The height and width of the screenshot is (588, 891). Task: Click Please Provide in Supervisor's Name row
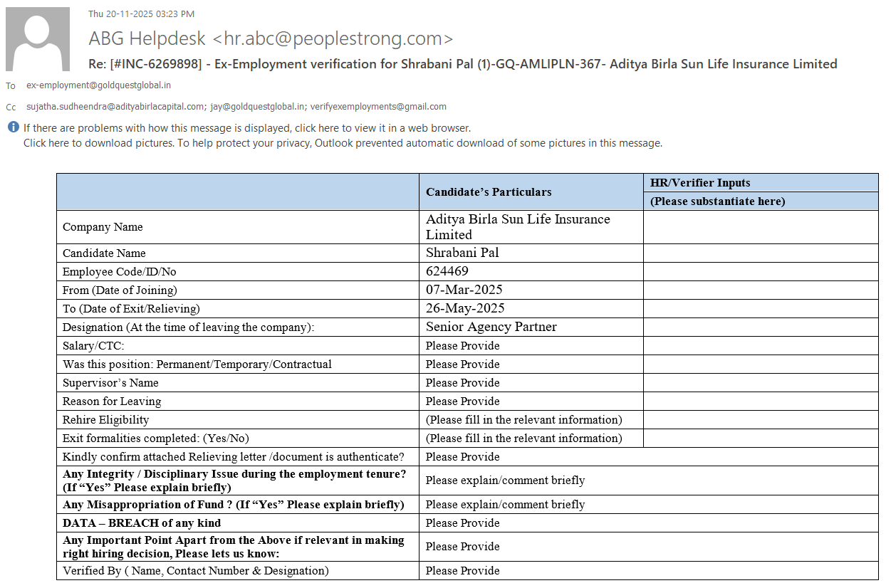click(x=463, y=383)
